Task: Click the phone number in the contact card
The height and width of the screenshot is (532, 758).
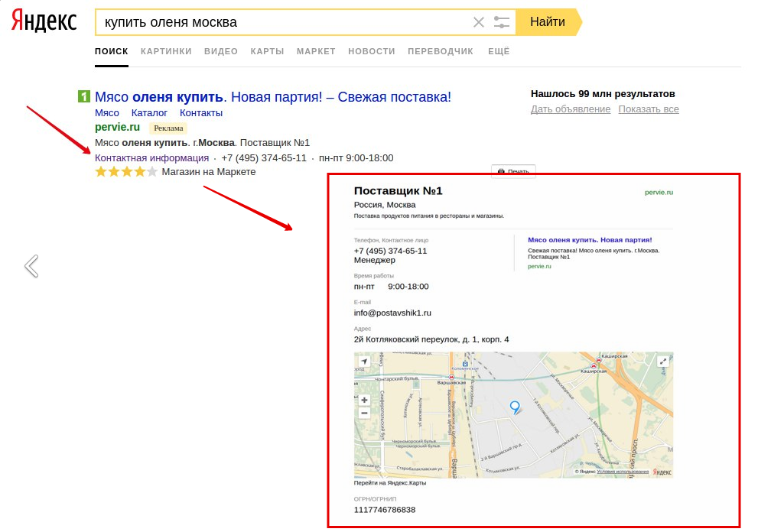Action: [x=391, y=251]
